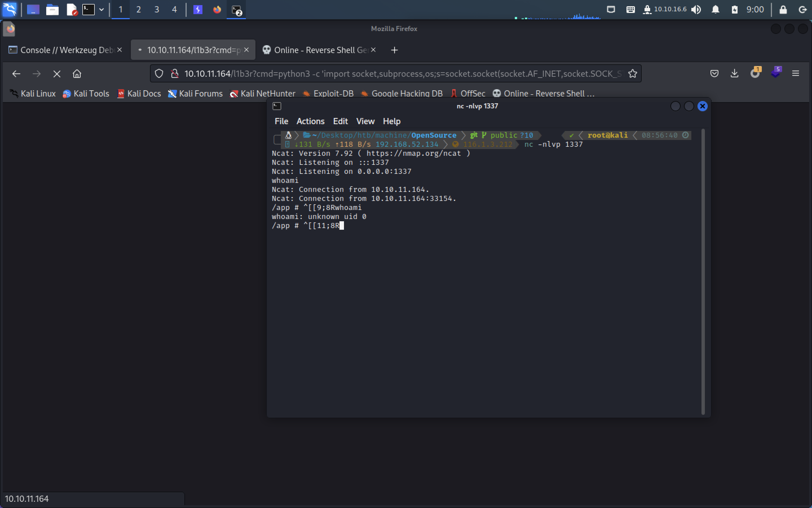Click the purple lightning taskbar icon
Viewport: 812px width, 508px height.
tap(198, 9)
